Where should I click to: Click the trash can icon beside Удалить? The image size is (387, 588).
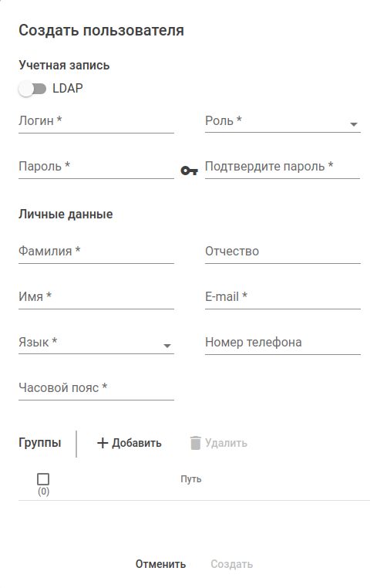pyautogui.click(x=195, y=443)
